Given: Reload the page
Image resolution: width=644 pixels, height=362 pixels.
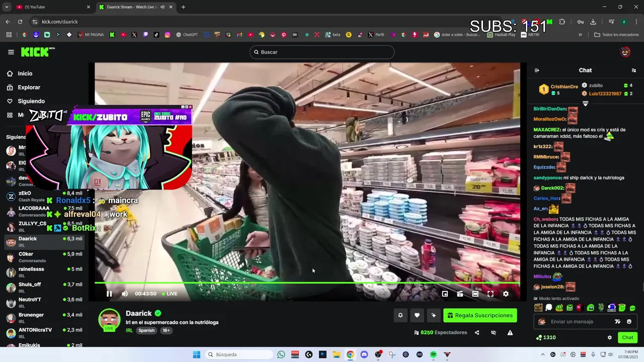Looking at the screenshot, I should coord(20,22).
